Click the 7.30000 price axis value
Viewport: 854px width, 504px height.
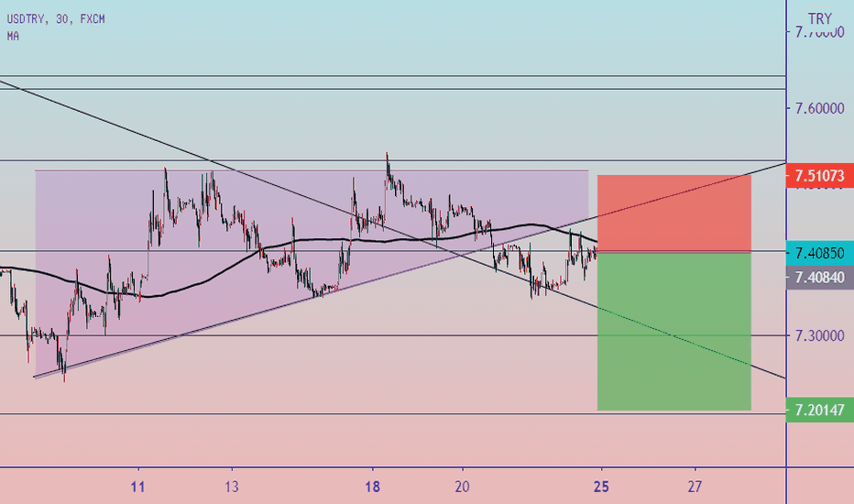pyautogui.click(x=820, y=335)
